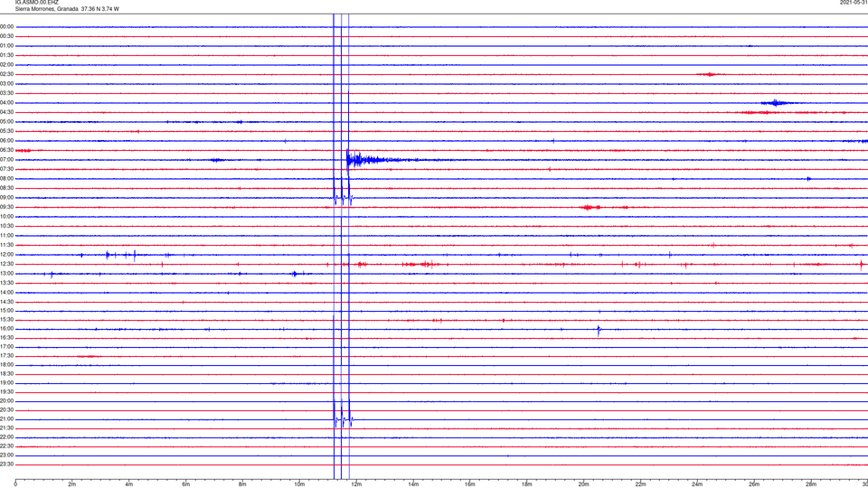The width and height of the screenshot is (868, 488).
Task: Select the 23:30 trace time label
Action: 7,465
